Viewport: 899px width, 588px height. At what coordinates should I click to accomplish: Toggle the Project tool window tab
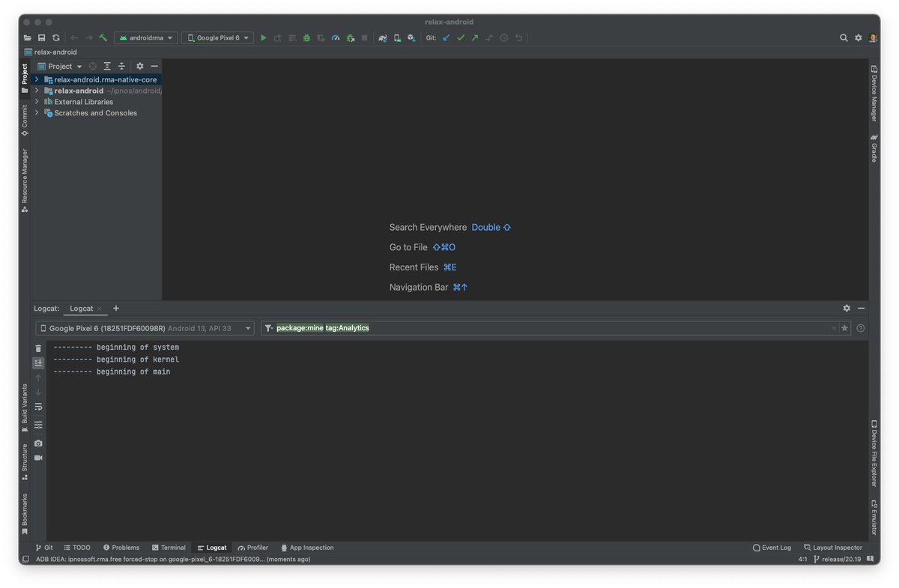point(25,79)
